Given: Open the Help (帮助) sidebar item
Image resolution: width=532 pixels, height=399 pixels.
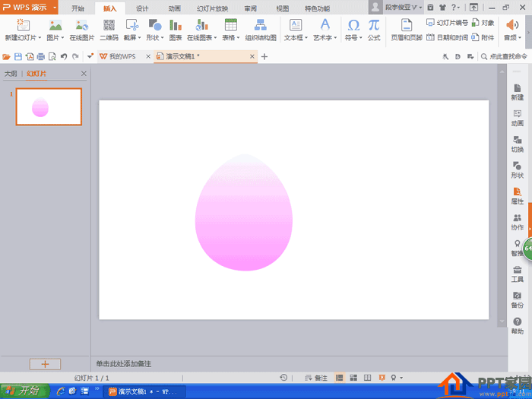Looking at the screenshot, I should click(x=517, y=326).
